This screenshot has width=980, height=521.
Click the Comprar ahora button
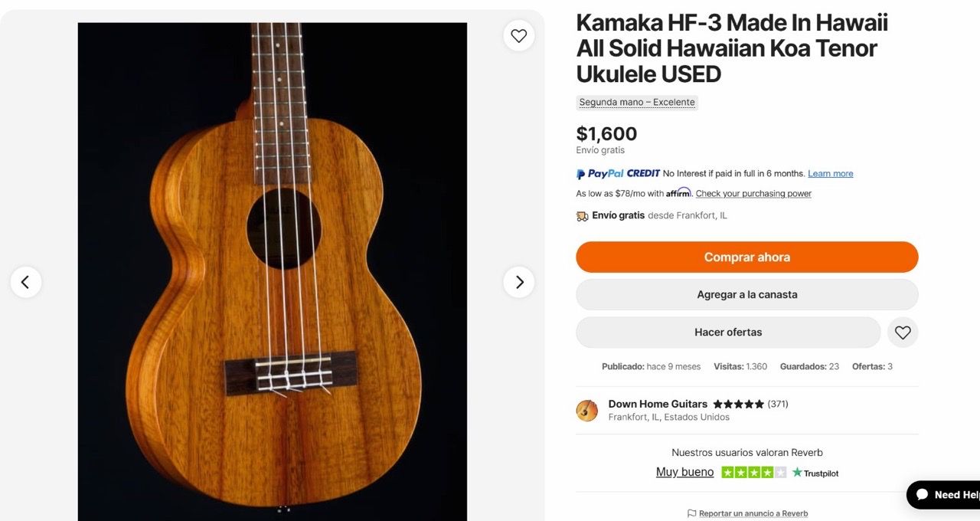[747, 257]
